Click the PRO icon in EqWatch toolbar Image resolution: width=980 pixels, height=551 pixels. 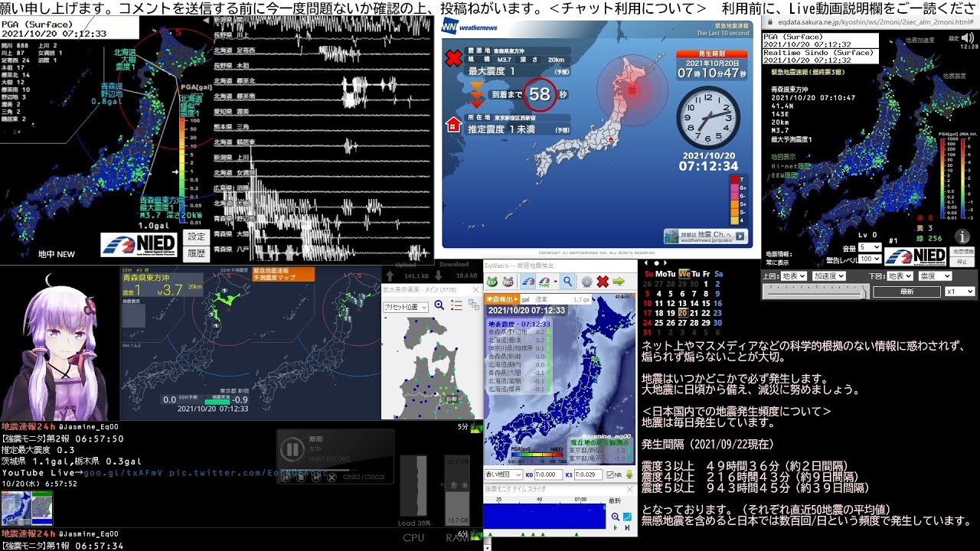pos(507,282)
